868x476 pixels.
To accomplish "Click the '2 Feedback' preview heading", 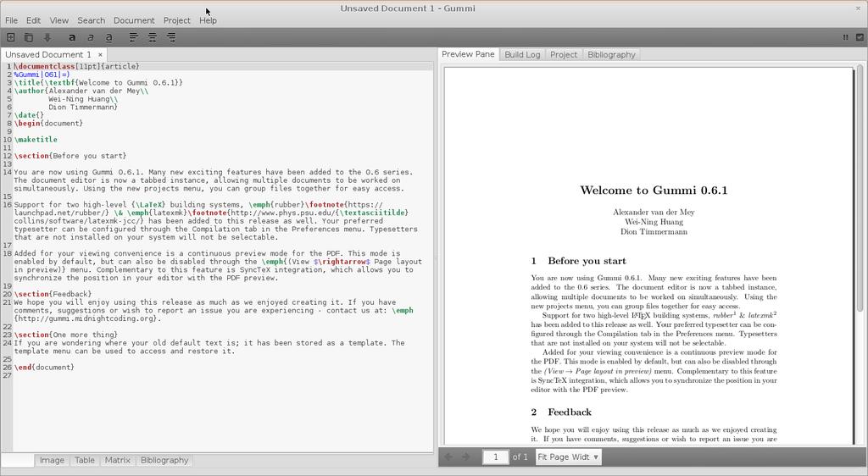I will (561, 412).
